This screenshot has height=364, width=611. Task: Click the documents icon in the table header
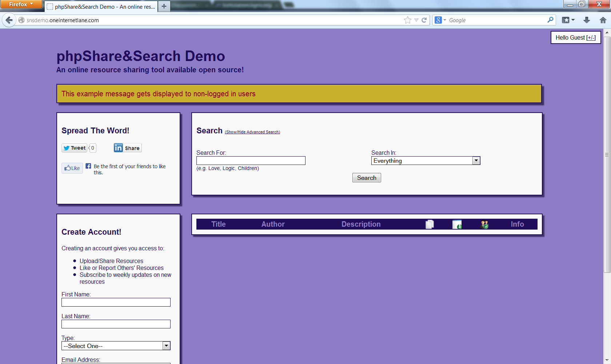pyautogui.click(x=430, y=225)
